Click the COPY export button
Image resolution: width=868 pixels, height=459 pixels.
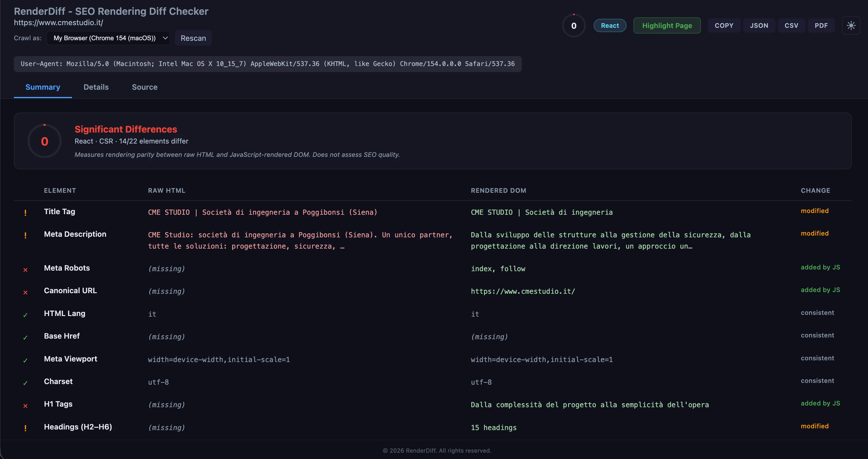[724, 26]
